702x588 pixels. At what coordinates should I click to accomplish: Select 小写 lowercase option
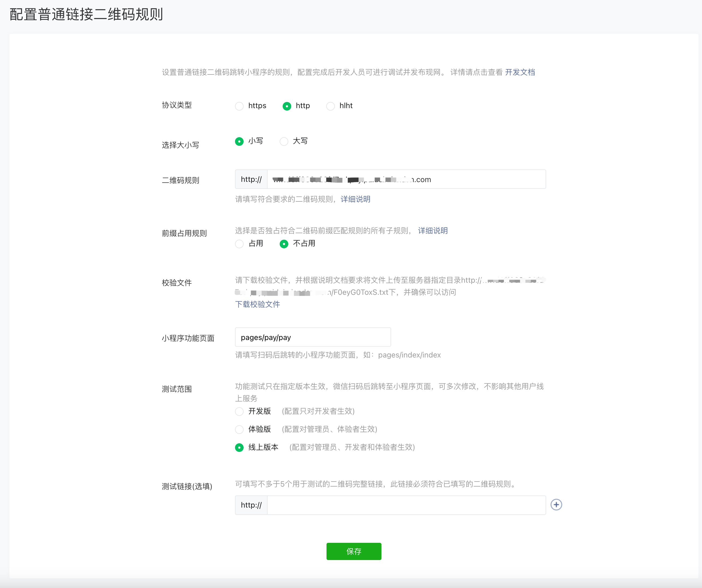tap(239, 141)
